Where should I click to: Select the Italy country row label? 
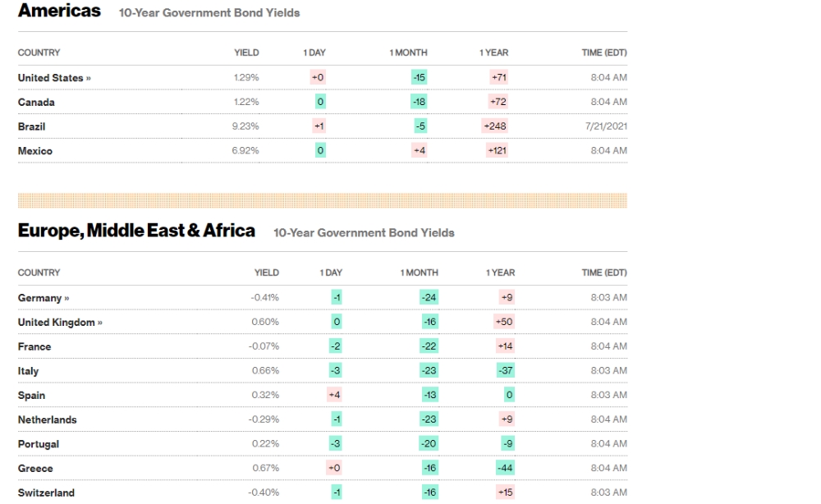(28, 371)
